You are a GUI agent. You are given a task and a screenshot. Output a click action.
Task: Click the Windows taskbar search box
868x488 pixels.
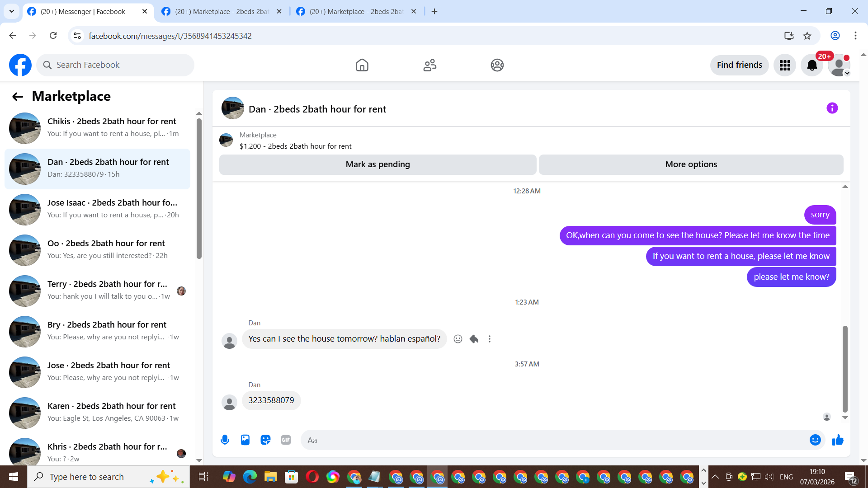tap(108, 477)
